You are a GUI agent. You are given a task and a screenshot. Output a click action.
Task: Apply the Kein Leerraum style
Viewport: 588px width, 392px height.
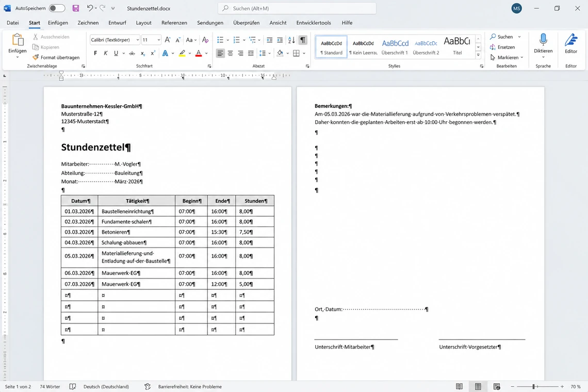click(363, 47)
